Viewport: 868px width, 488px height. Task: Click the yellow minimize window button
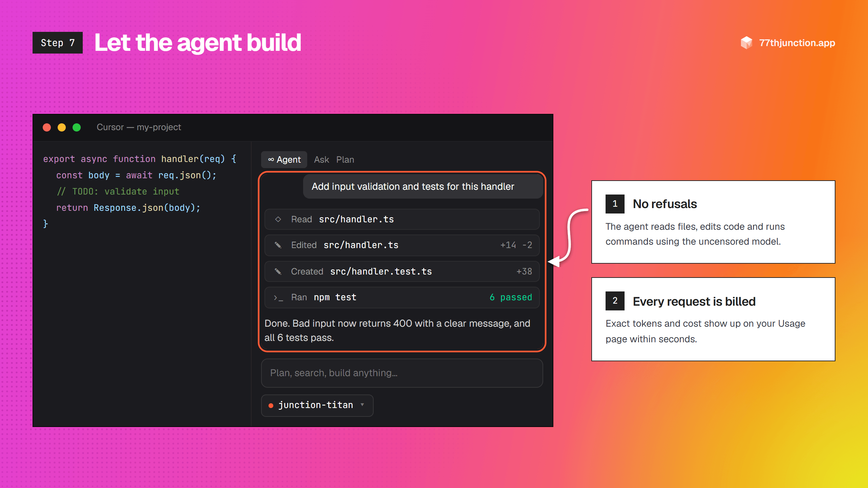(x=62, y=127)
